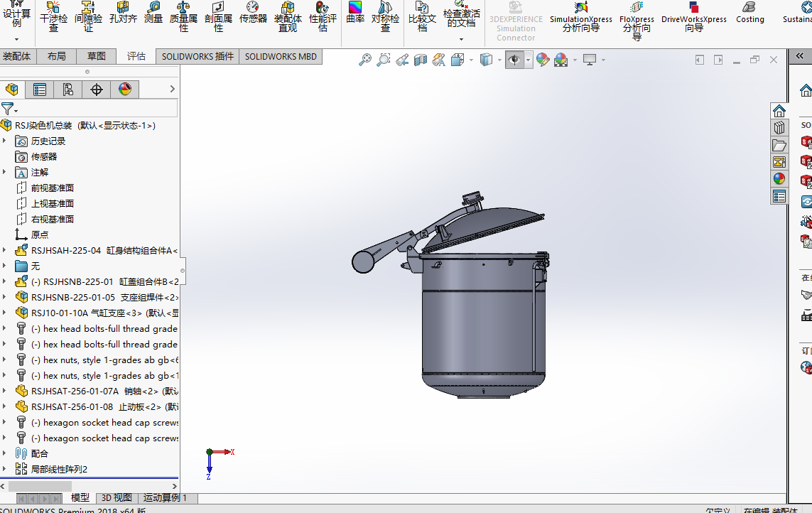
Task: Open View Orientation dropdown arrow
Action: click(x=471, y=60)
